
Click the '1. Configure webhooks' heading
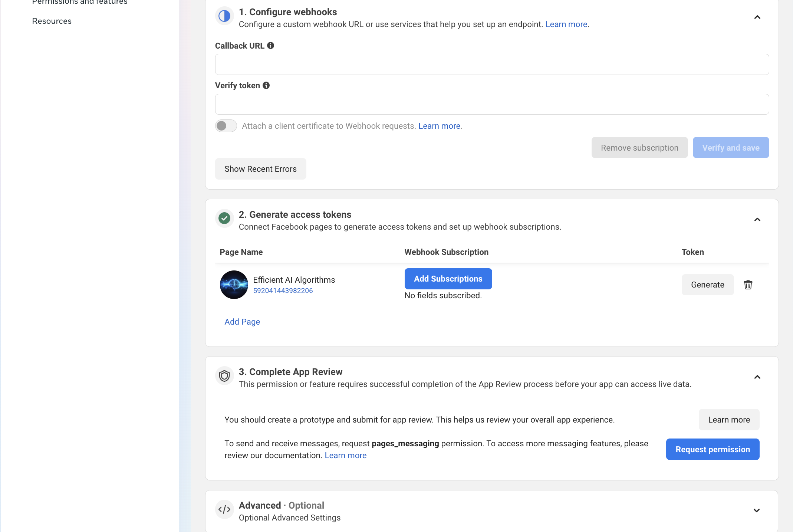pyautogui.click(x=288, y=12)
